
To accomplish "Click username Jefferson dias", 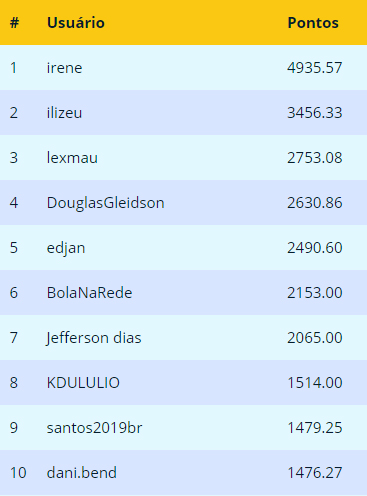I will [94, 338].
